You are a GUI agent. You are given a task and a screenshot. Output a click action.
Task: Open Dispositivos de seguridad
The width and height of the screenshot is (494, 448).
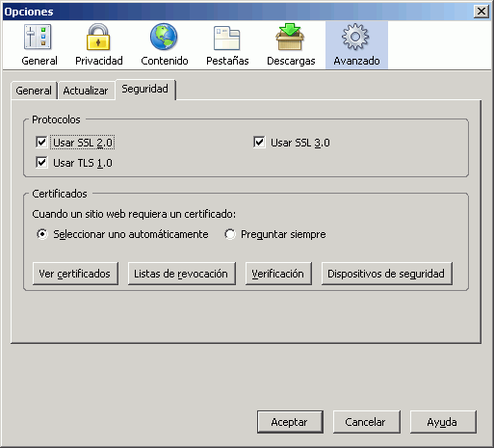[x=387, y=274]
